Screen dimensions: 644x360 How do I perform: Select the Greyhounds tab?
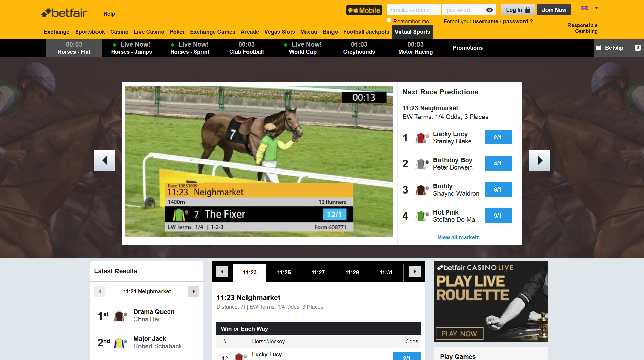point(359,48)
